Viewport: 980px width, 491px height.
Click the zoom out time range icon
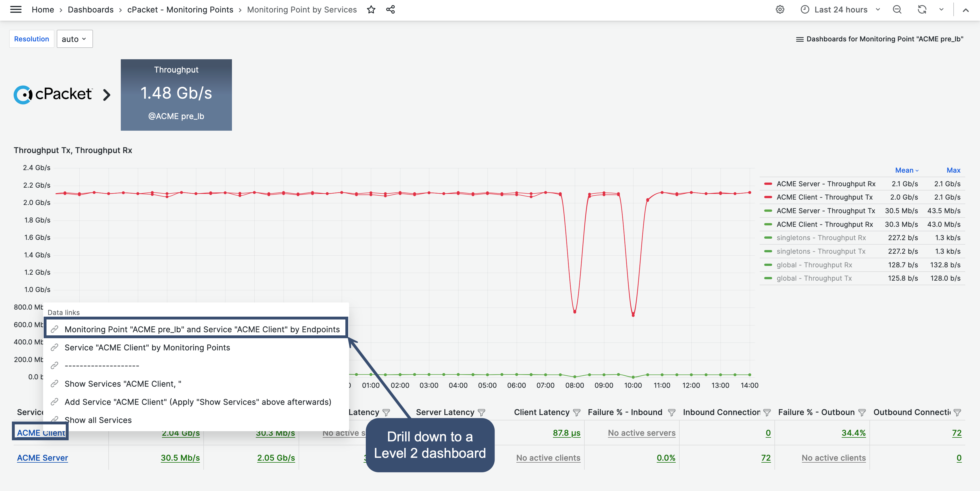pyautogui.click(x=897, y=10)
